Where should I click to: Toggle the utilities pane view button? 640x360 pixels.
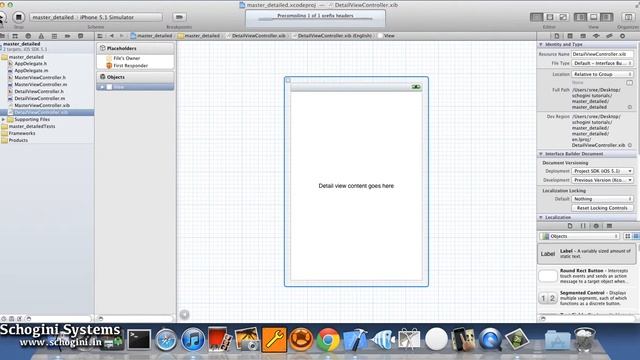(x=607, y=17)
